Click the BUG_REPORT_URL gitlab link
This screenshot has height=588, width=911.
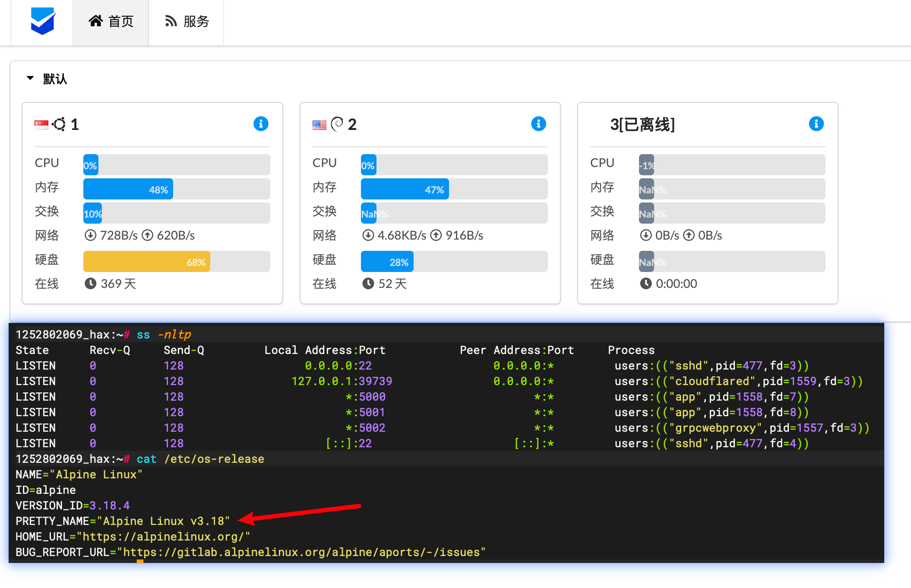(301, 552)
